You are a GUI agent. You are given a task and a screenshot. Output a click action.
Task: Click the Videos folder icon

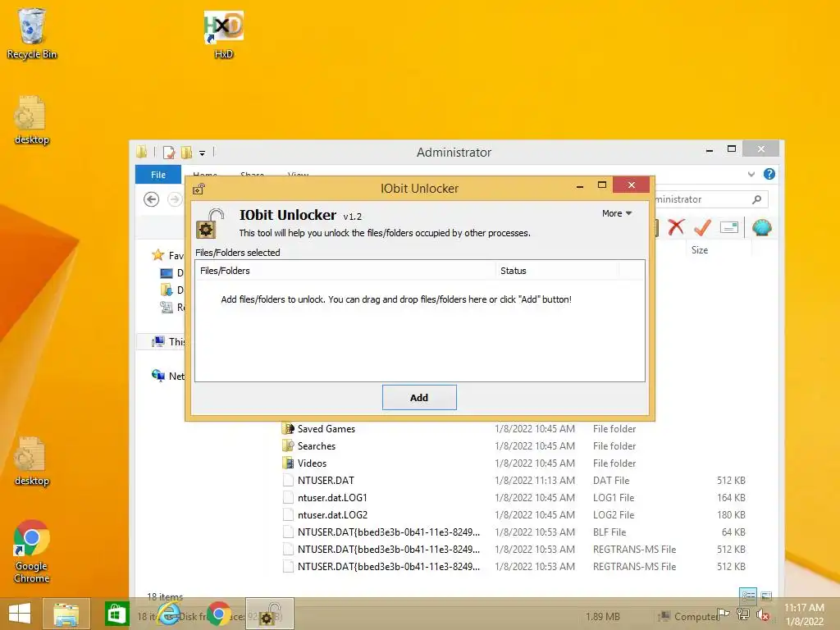click(x=288, y=463)
